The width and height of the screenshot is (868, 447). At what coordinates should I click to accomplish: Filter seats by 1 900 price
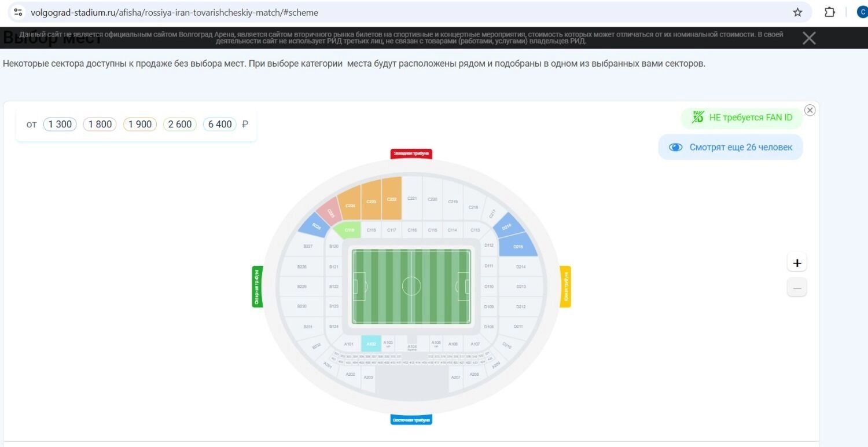coord(140,124)
